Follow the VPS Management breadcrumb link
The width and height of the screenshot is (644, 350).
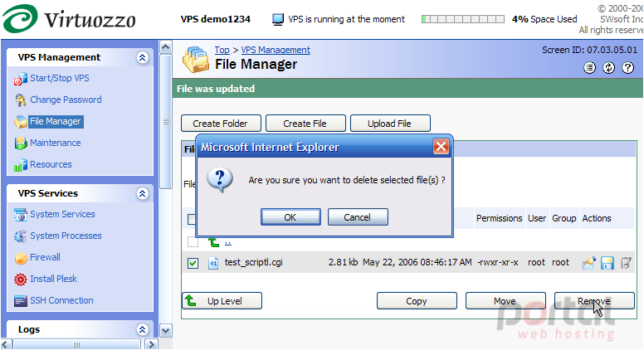pyautogui.click(x=276, y=50)
